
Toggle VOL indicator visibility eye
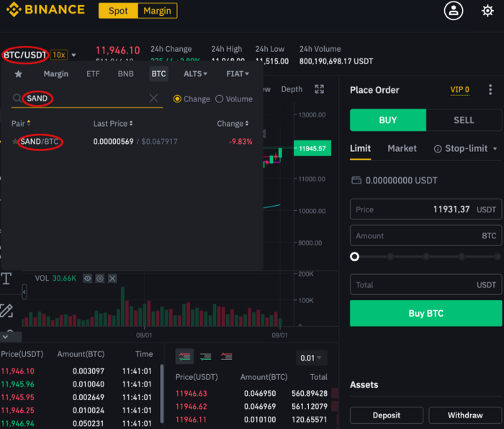click(87, 279)
